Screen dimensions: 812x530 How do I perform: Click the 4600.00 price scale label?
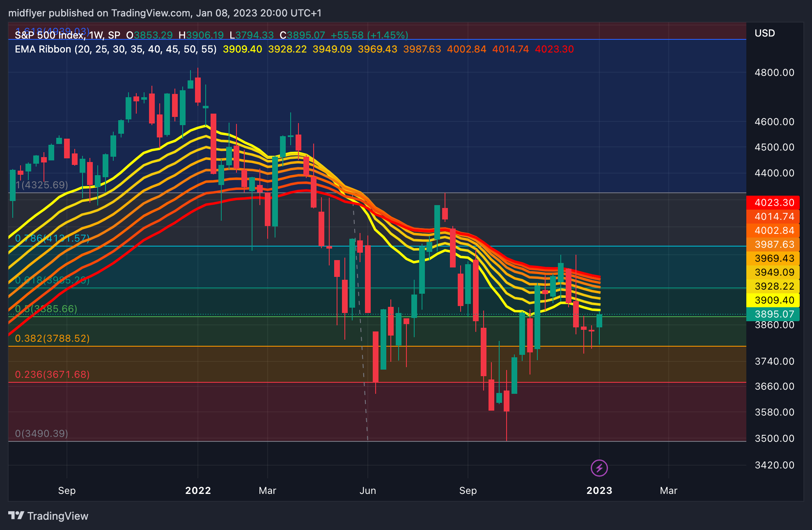[774, 122]
